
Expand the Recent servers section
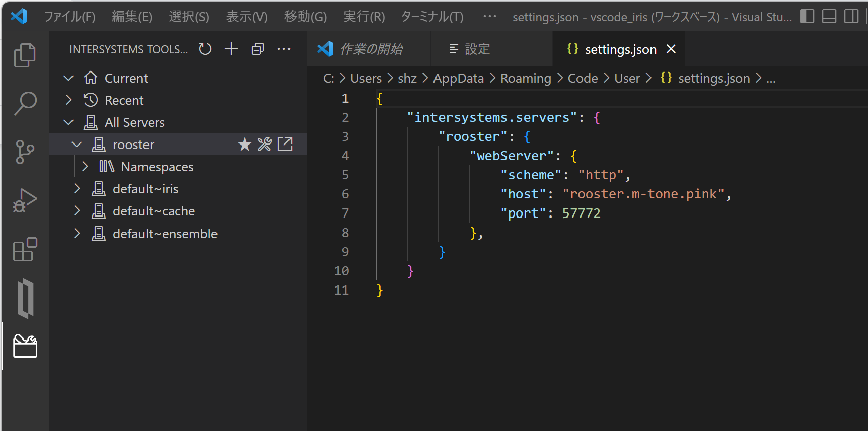point(69,100)
